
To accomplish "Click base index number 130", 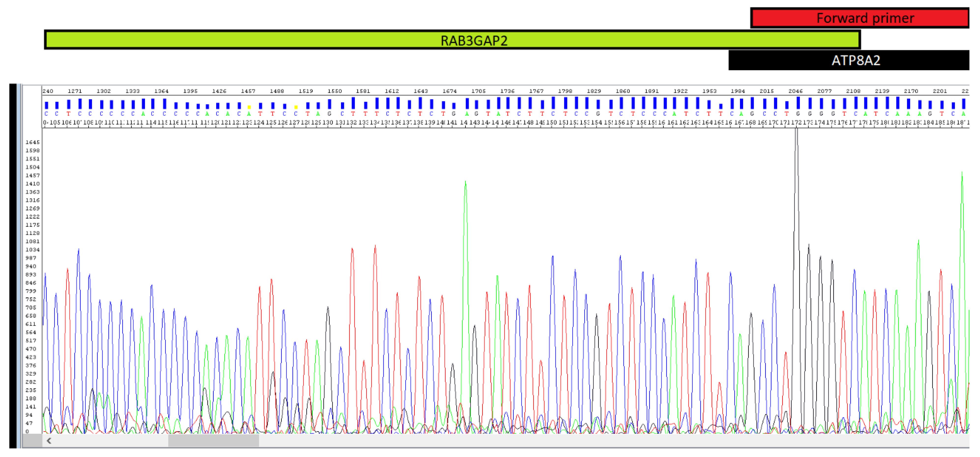I will point(328,122).
